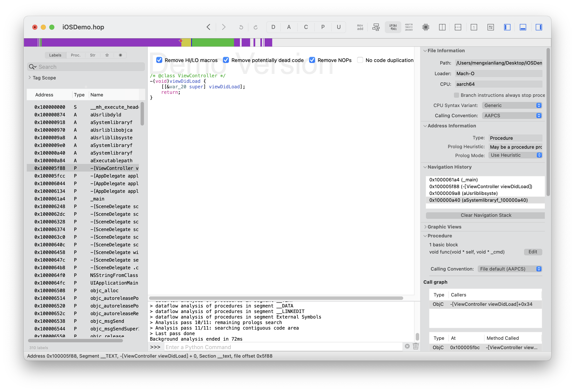Split the editor horizontally icon

458,27
